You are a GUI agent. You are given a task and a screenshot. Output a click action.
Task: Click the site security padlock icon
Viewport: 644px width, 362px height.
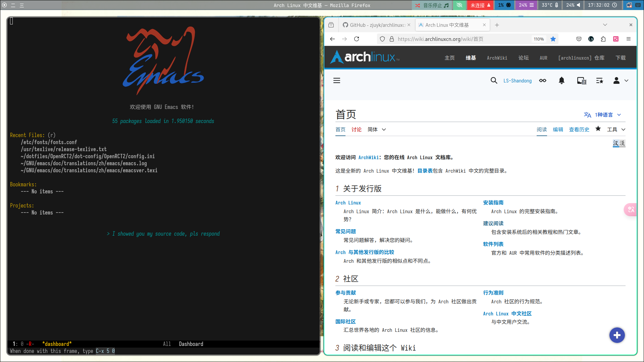[391, 39]
